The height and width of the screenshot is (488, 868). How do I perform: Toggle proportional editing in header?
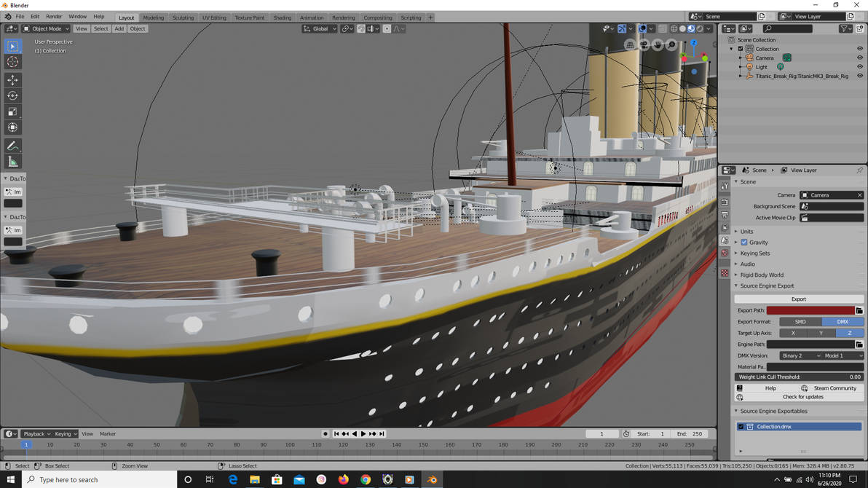(x=387, y=29)
